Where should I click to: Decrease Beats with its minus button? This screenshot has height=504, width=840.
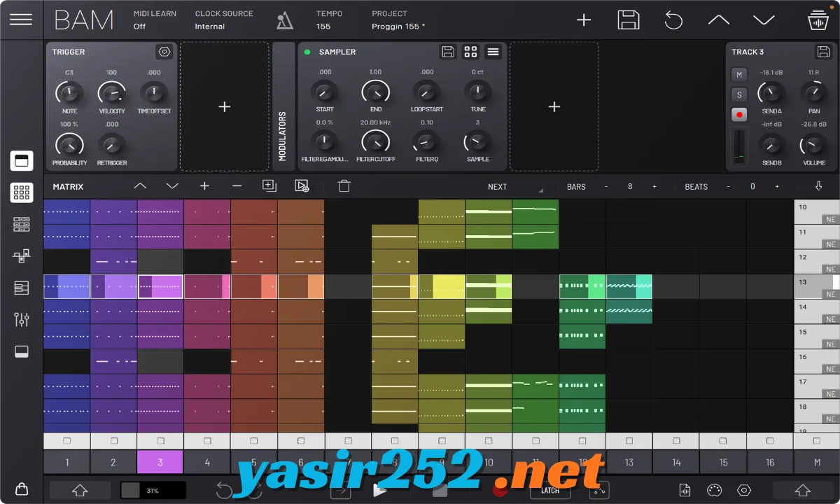[728, 187]
